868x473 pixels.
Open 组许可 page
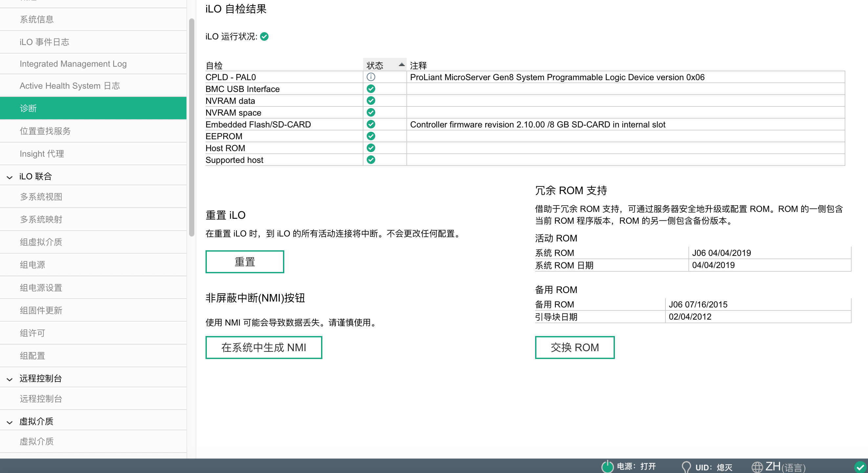tap(93, 333)
